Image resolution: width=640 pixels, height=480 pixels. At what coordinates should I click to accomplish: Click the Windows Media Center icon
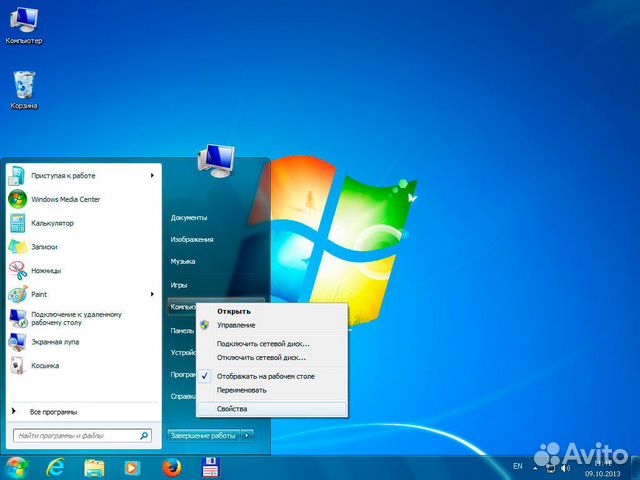click(17, 199)
